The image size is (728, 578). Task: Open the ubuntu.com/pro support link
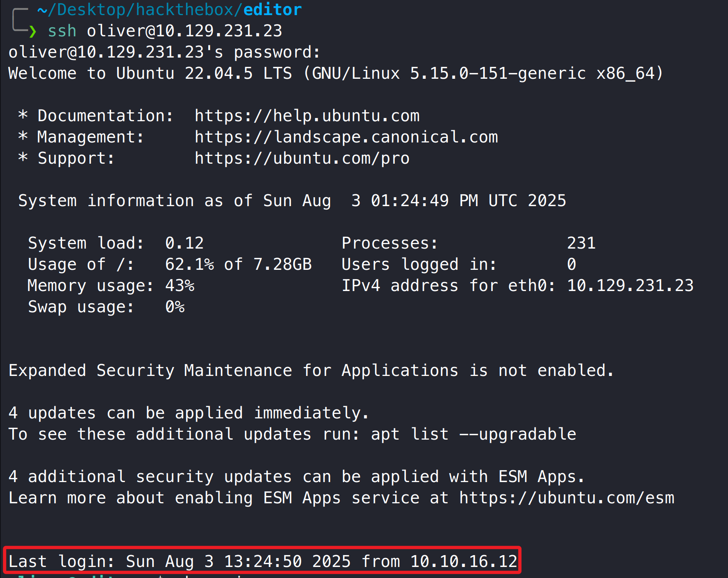point(302,158)
